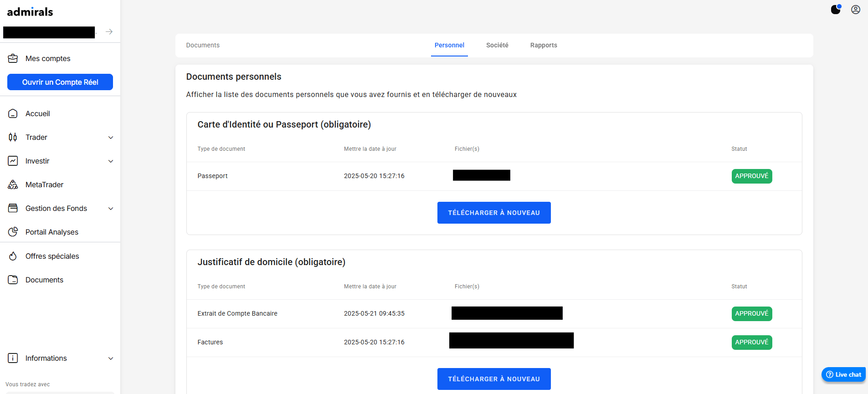Viewport: 868px width, 394px height.
Task: Click the Documents breadcrumb label in the header
Action: [x=203, y=45]
